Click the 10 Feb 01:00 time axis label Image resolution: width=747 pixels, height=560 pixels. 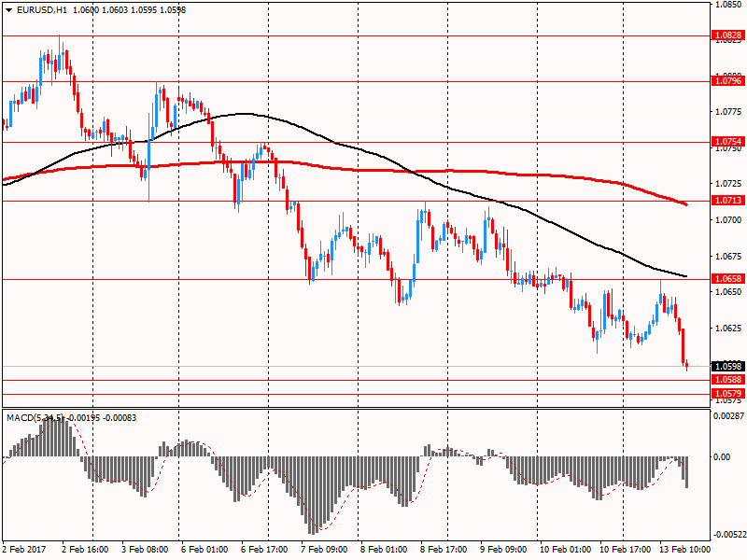click(x=565, y=550)
